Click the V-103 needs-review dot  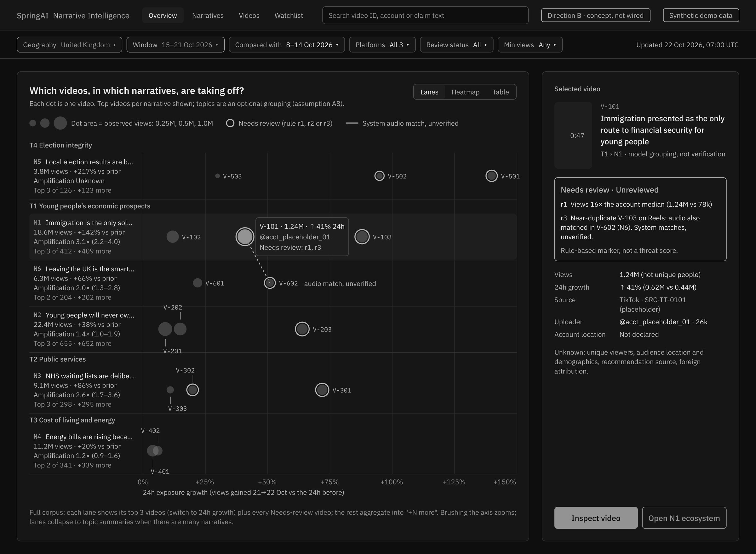[x=362, y=237]
